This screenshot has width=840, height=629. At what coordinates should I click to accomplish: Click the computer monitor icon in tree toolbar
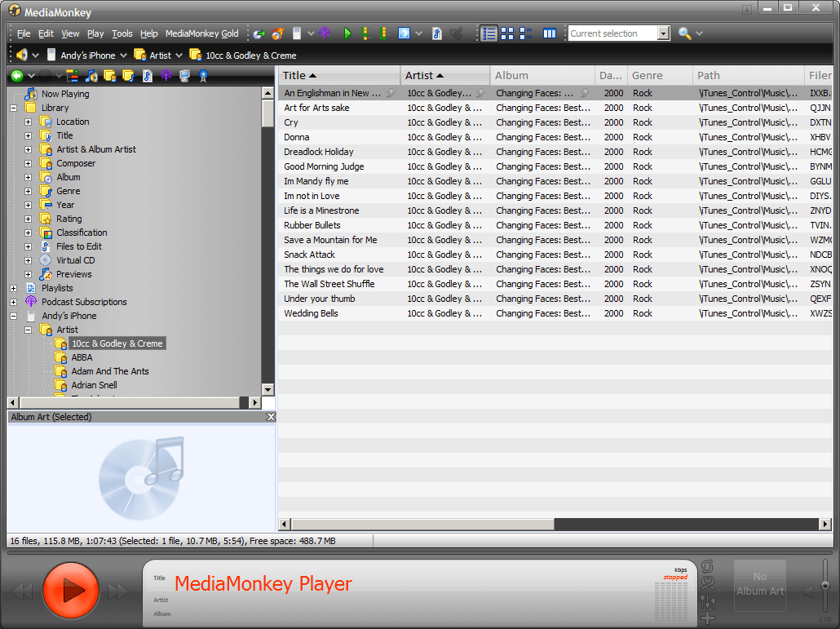pyautogui.click(x=185, y=76)
